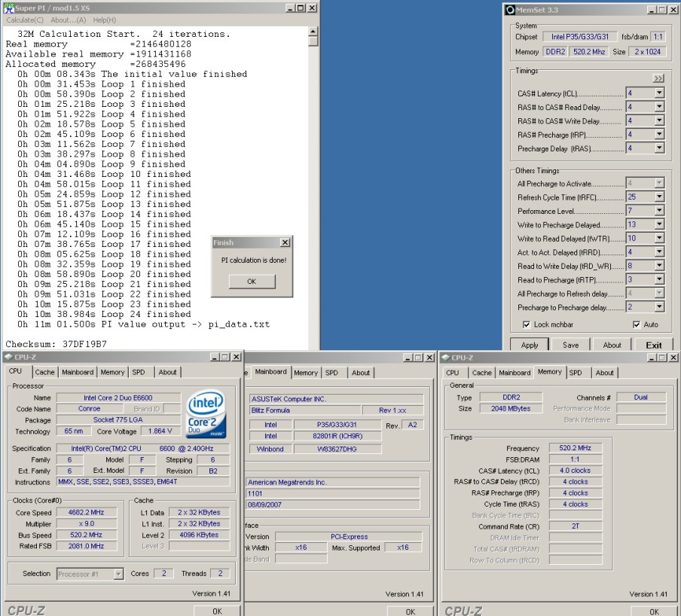Viewport: 681px width, 616px height.
Task: Open the Calculate(C) menu in Super PI
Action: (25, 20)
